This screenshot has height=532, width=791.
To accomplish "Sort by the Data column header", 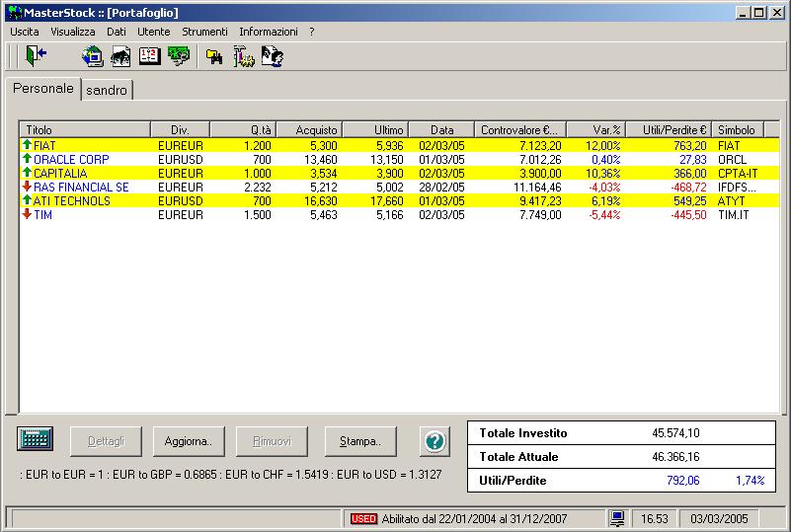I will 441,129.
